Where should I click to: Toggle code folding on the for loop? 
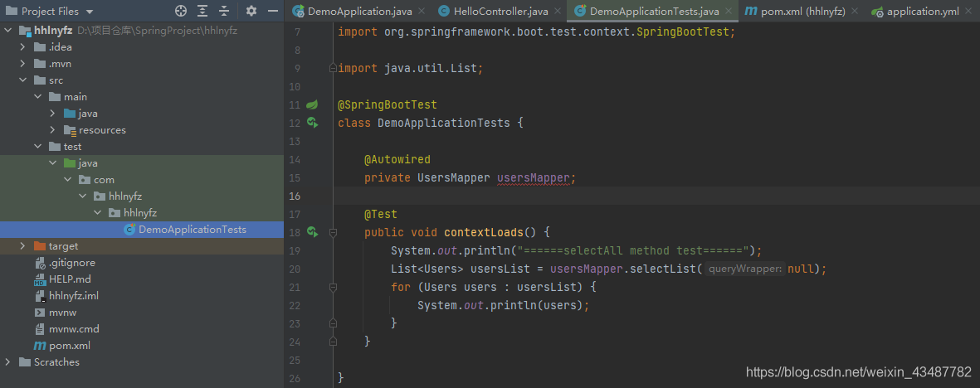(x=333, y=287)
